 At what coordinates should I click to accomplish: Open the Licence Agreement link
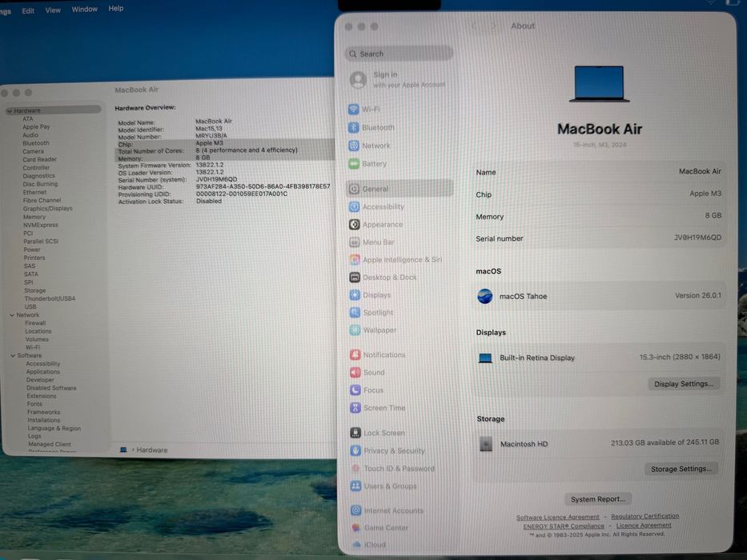pos(644,526)
